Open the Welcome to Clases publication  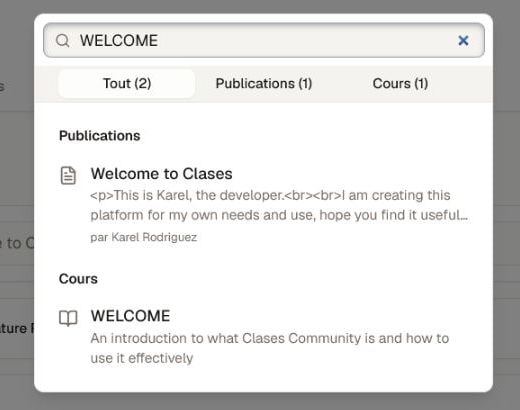click(x=161, y=174)
